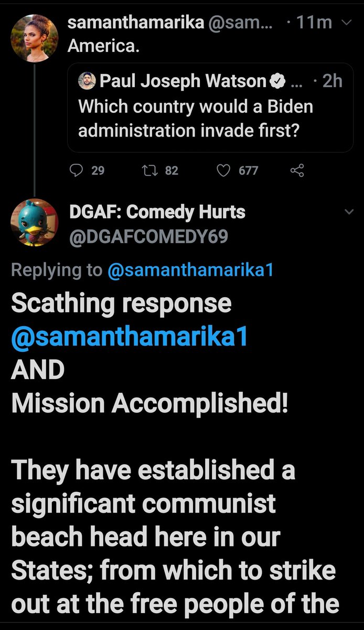Open the quoted Paul Joseph Watson tweet

[x=210, y=108]
